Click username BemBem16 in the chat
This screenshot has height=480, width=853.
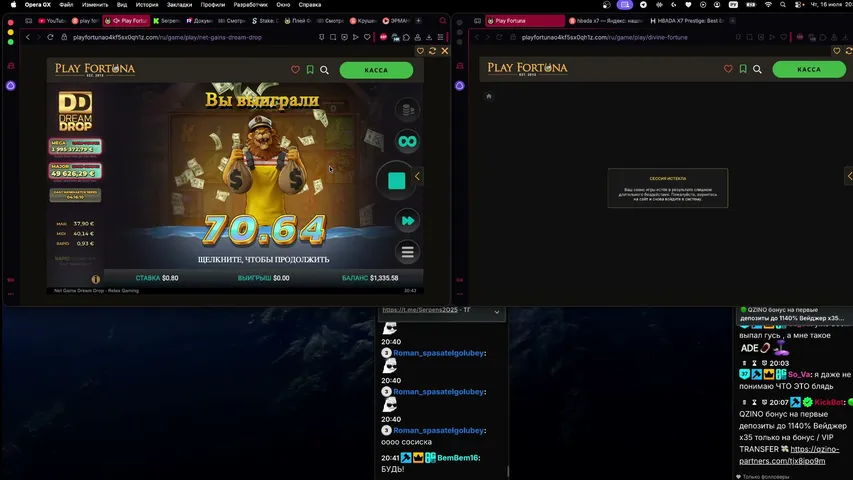(x=459, y=458)
